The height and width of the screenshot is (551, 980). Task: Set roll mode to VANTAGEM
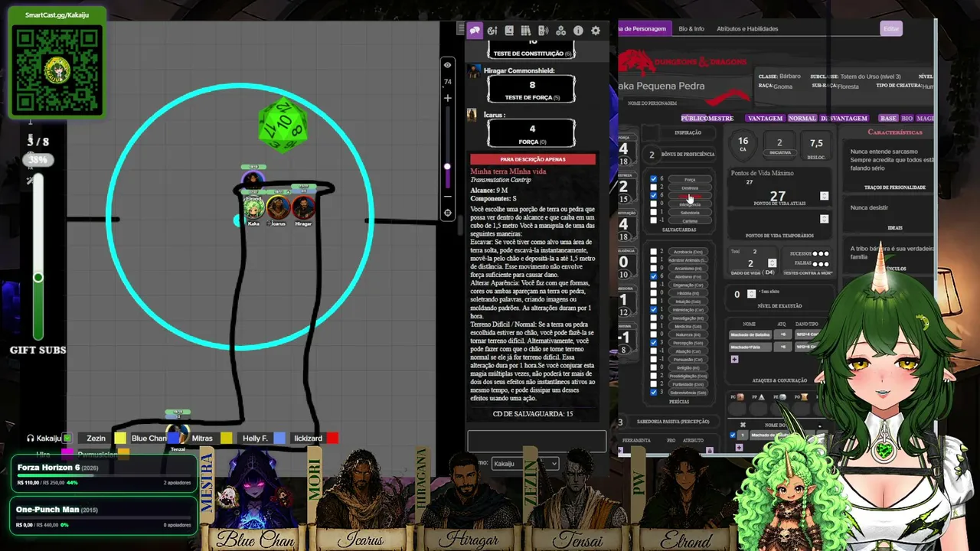pyautogui.click(x=765, y=119)
